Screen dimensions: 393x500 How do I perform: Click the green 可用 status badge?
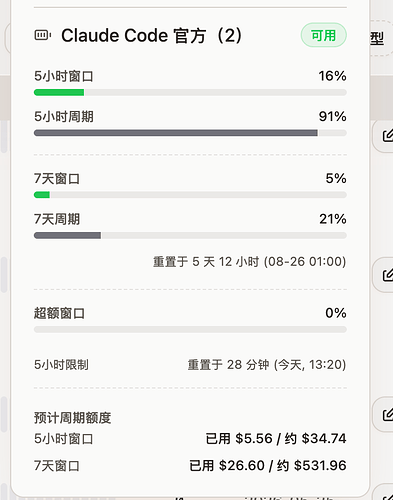324,35
